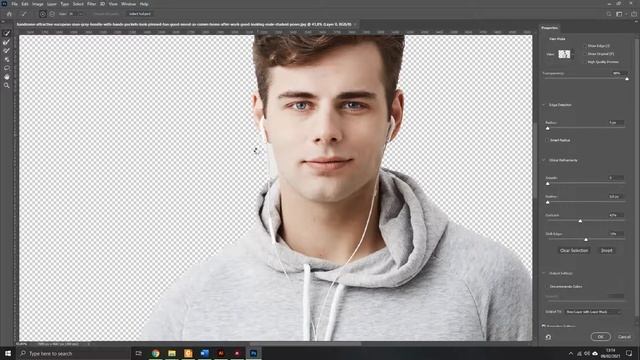Open Task View in taskbar

(x=138, y=353)
